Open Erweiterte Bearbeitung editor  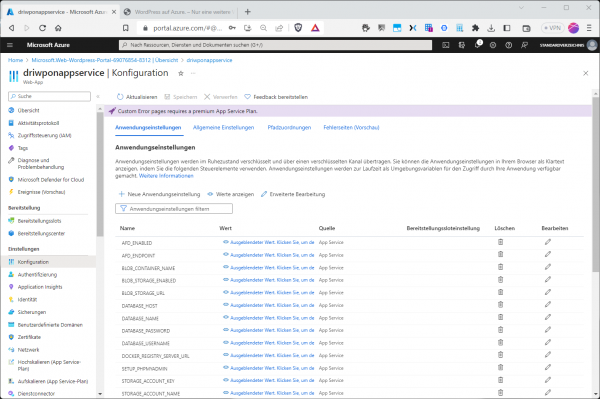[293, 194]
